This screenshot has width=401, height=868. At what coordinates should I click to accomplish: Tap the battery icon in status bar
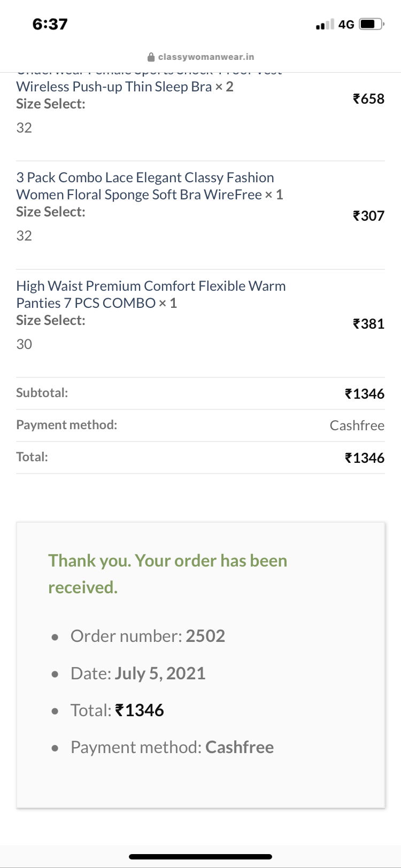point(372,24)
